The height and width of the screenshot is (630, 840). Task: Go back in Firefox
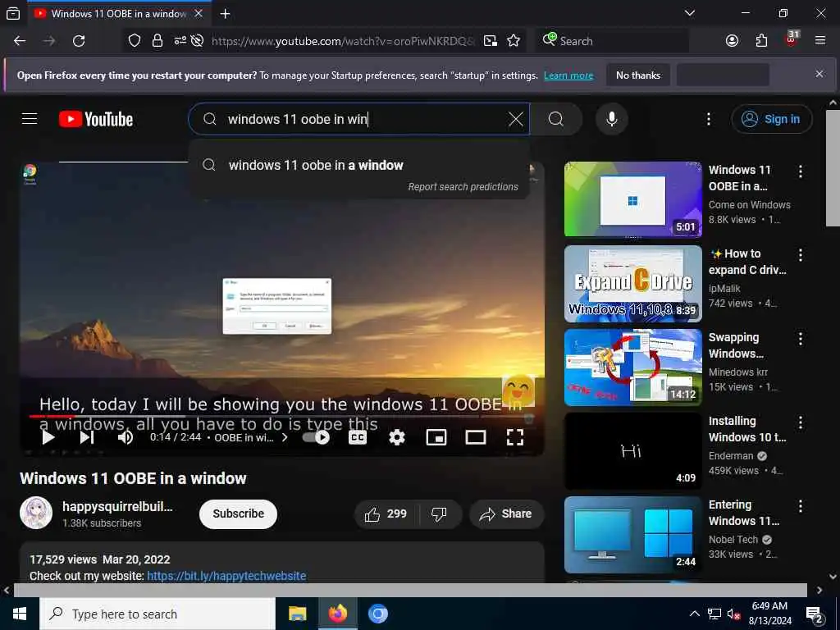click(20, 41)
